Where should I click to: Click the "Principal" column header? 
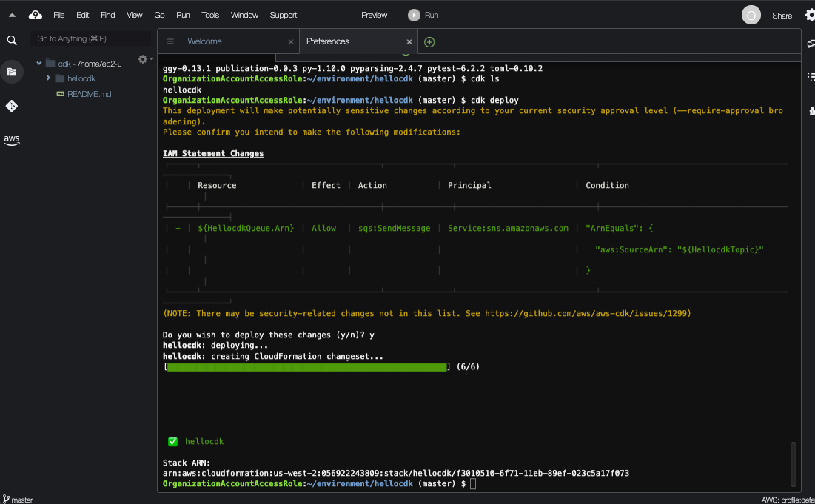pyautogui.click(x=469, y=186)
